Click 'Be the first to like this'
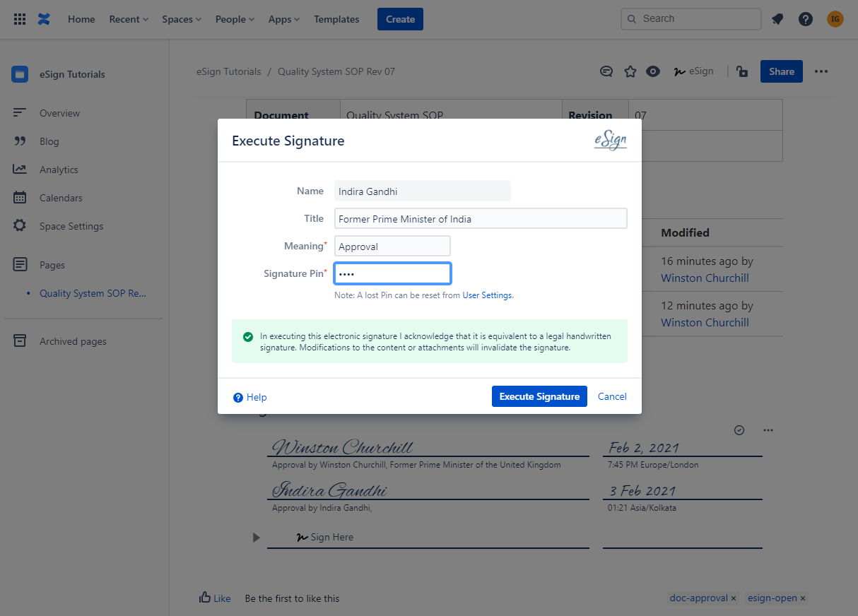 click(x=292, y=598)
